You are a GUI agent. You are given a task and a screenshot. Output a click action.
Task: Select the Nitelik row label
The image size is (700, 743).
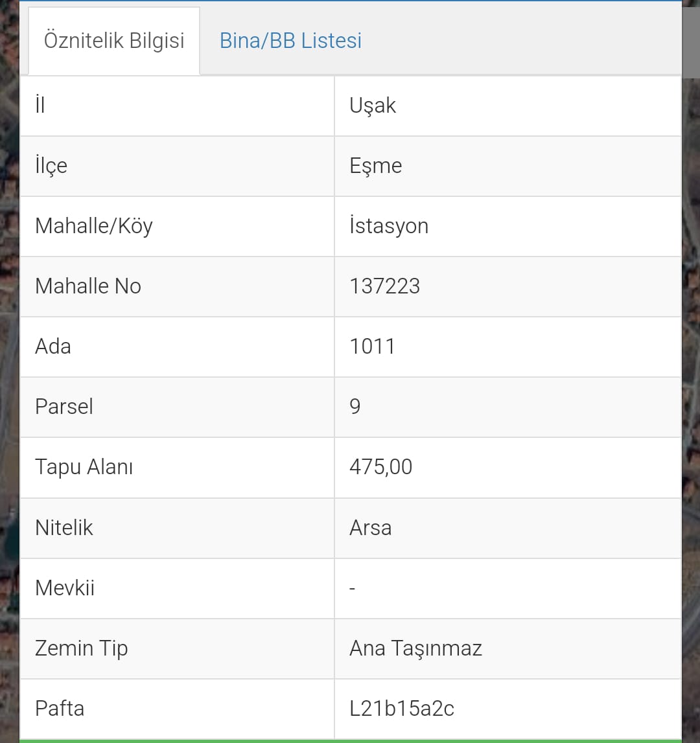click(64, 528)
